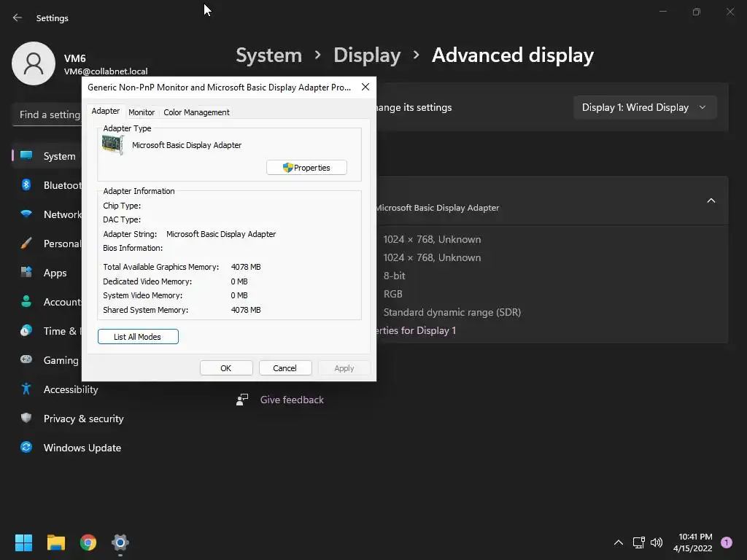Select Accessibility in sidebar
This screenshot has width=747, height=560.
[x=71, y=389]
